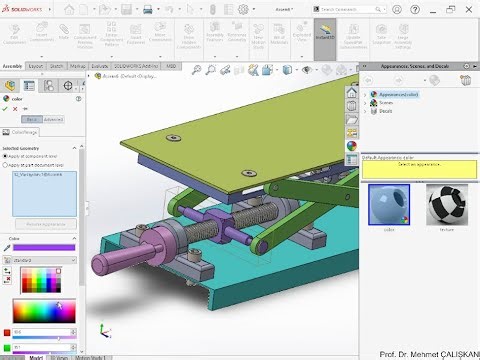Image resolution: width=480 pixels, height=360 pixels.
Task: Open the DimXpertManager crosshair tab
Action: pyautogui.click(x=68, y=86)
